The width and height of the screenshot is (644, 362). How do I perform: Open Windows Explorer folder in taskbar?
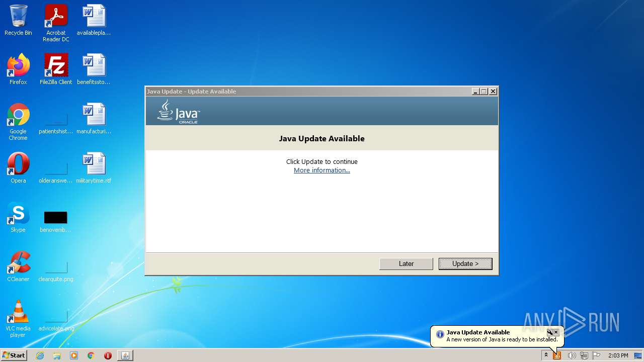(x=57, y=355)
